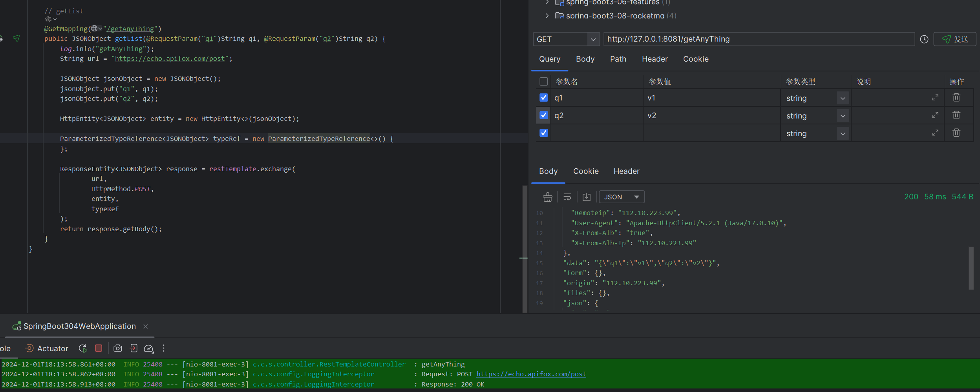Expand the q2 description editor
This screenshot has height=392, width=980.
coord(935,115)
